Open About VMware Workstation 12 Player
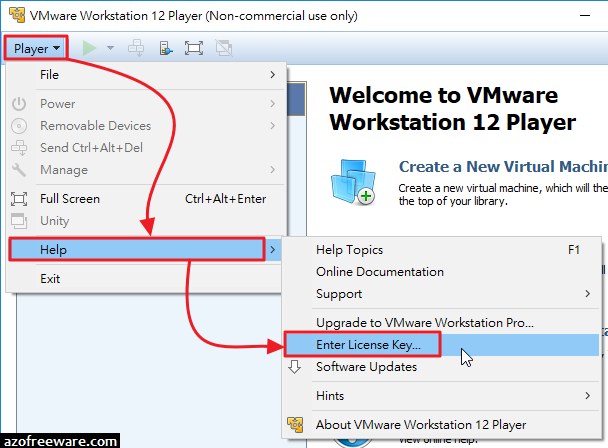The image size is (608, 448). 442,425
